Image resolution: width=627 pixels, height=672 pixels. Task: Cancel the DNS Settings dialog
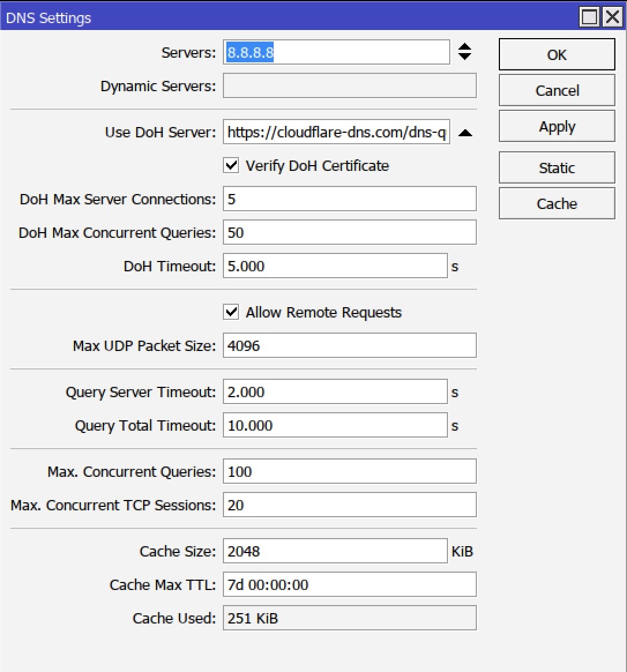point(556,90)
